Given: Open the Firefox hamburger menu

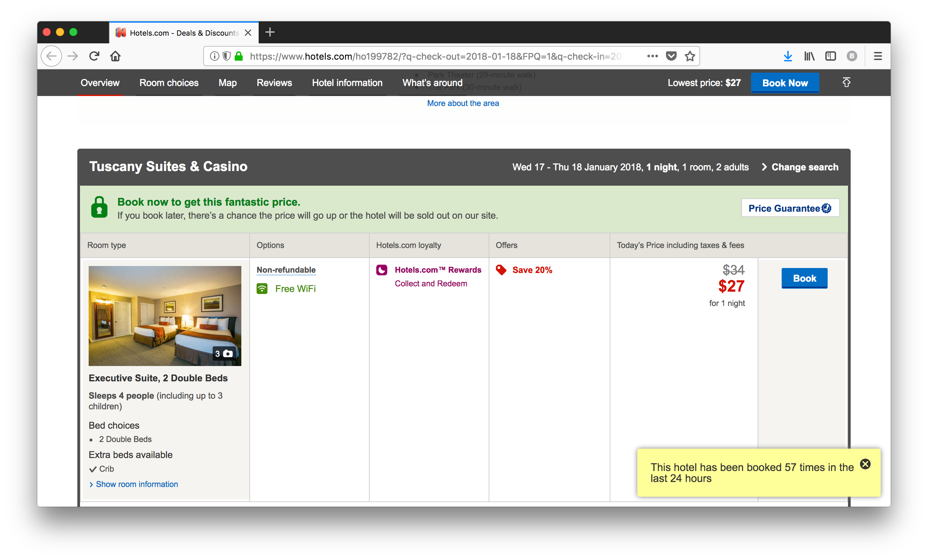Looking at the screenshot, I should (878, 56).
